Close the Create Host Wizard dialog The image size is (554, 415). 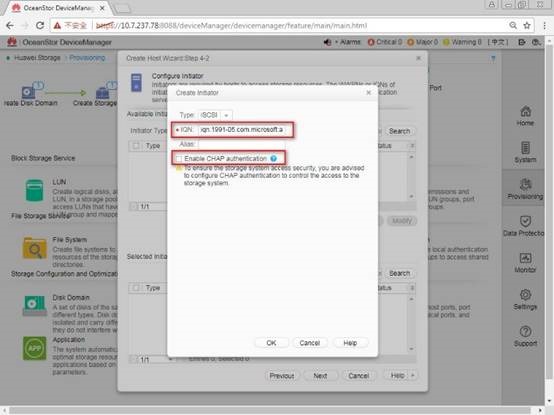click(x=418, y=58)
